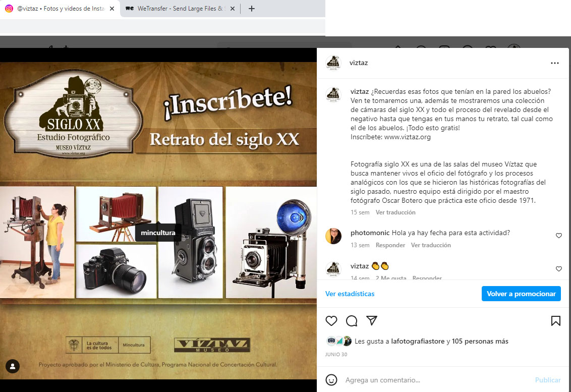
Task: Open Ver estadísticas link
Action: tap(350, 294)
